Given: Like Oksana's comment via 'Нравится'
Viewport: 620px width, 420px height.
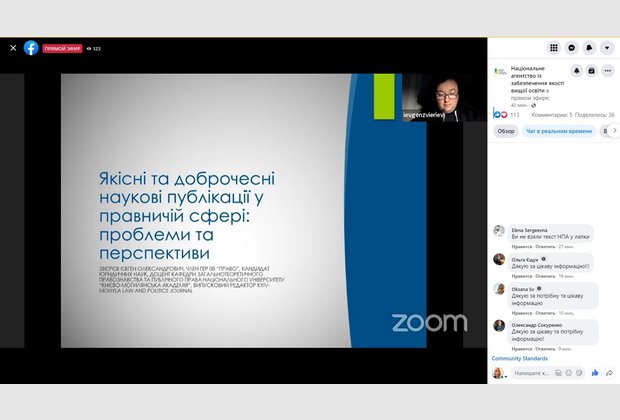Looking at the screenshot, I should [522, 313].
